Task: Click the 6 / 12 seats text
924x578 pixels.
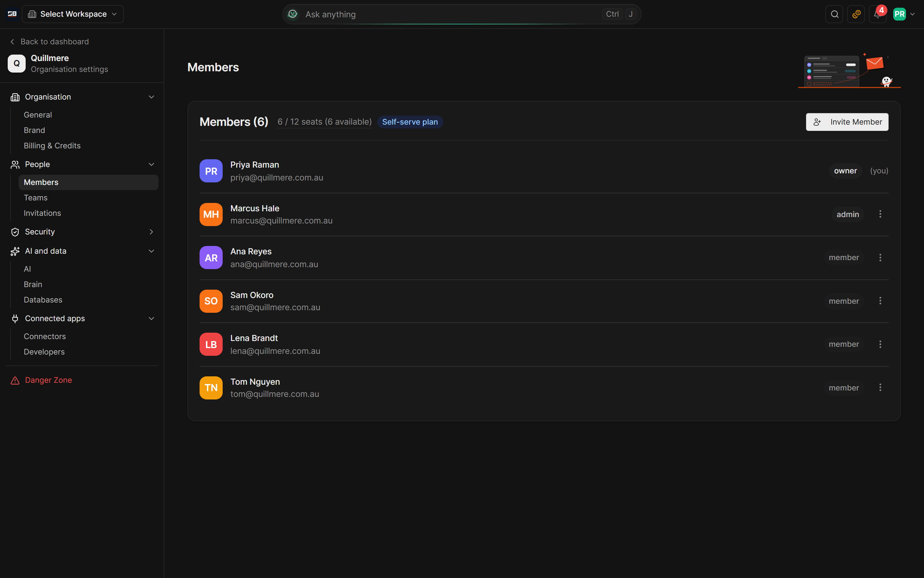Action: pos(325,122)
